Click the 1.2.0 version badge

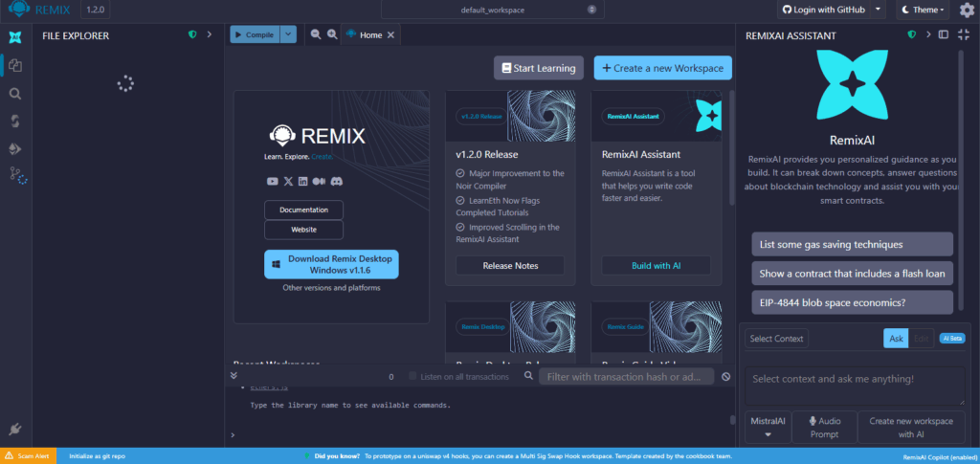96,10
